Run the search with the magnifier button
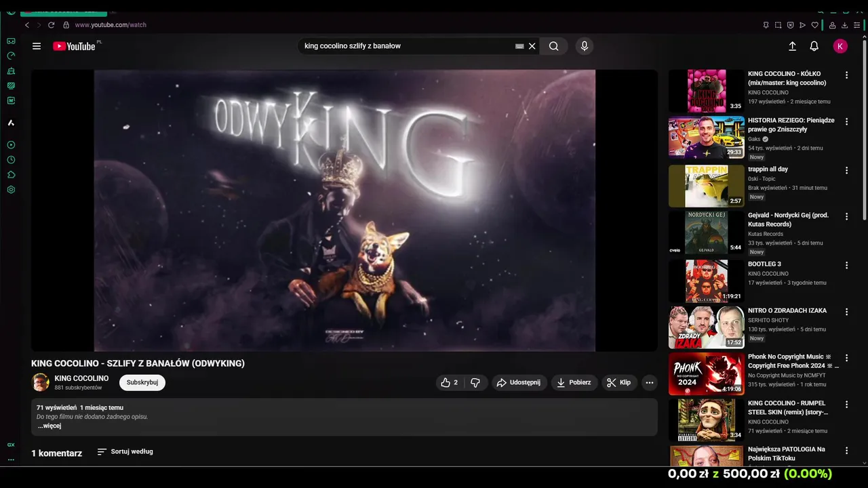 pos(554,46)
